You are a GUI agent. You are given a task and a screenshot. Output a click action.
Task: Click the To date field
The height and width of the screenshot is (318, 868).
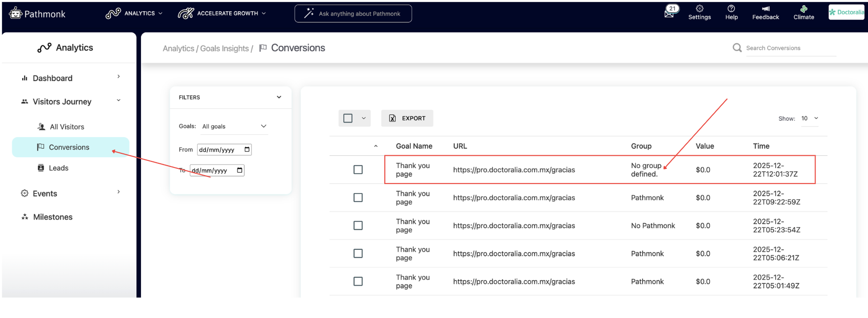(217, 170)
